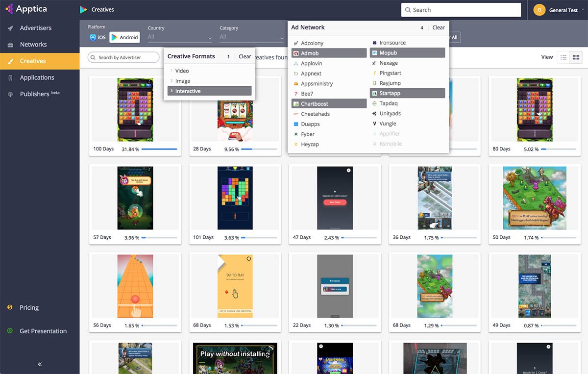Open the Category dropdown
This screenshot has height=374, width=588.
(251, 37)
